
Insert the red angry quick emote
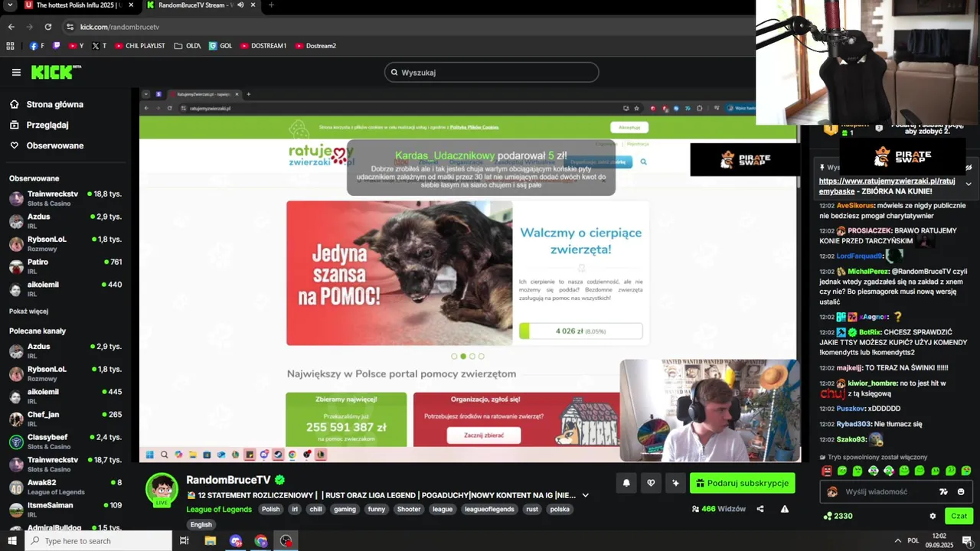(826, 471)
